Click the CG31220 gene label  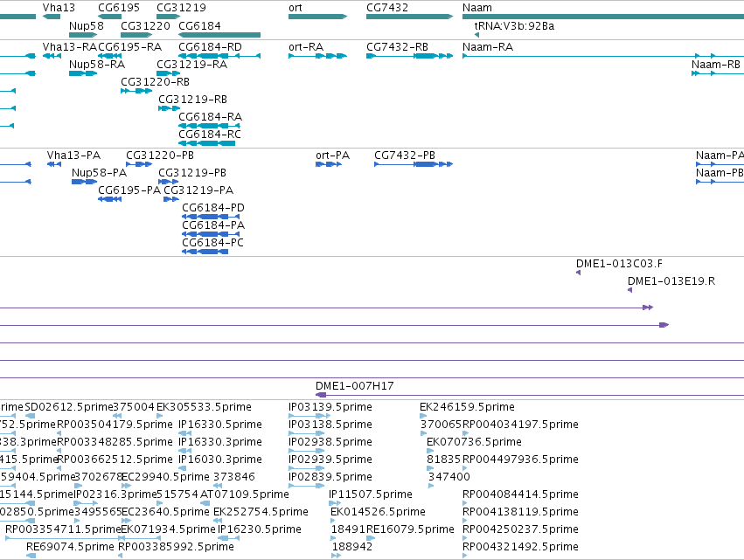coord(145,25)
